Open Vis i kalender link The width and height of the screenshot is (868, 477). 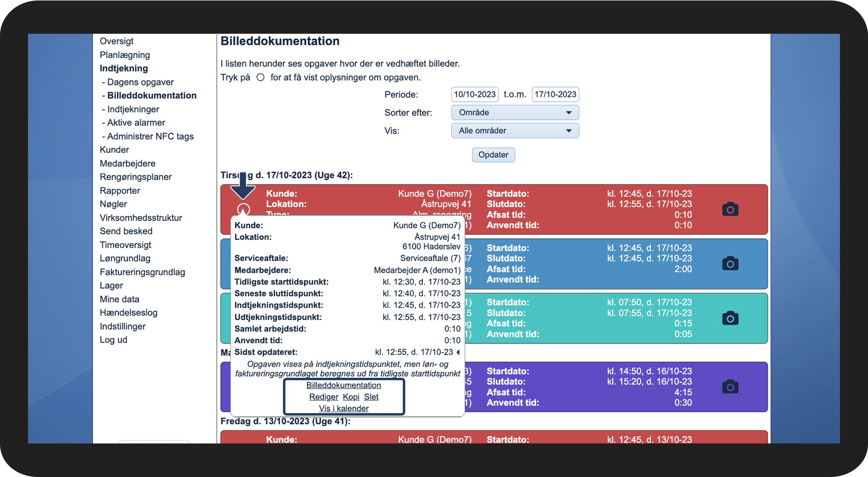pos(344,409)
